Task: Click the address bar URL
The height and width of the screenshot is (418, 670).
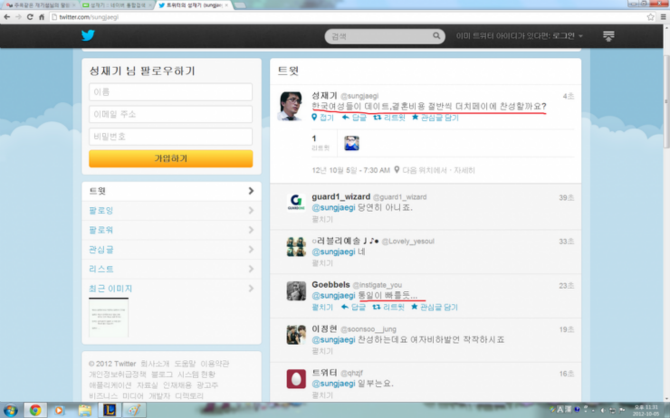Action: (x=89, y=17)
